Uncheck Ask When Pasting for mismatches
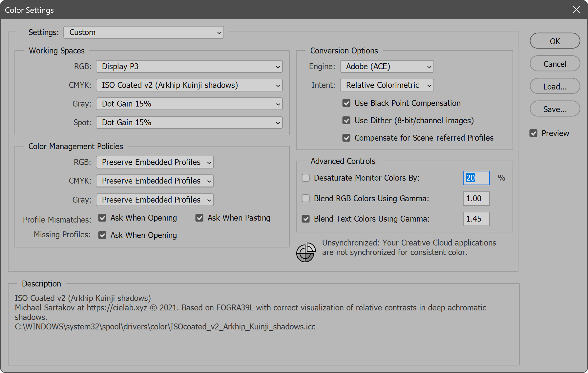Image resolution: width=588 pixels, height=373 pixels. (x=199, y=218)
